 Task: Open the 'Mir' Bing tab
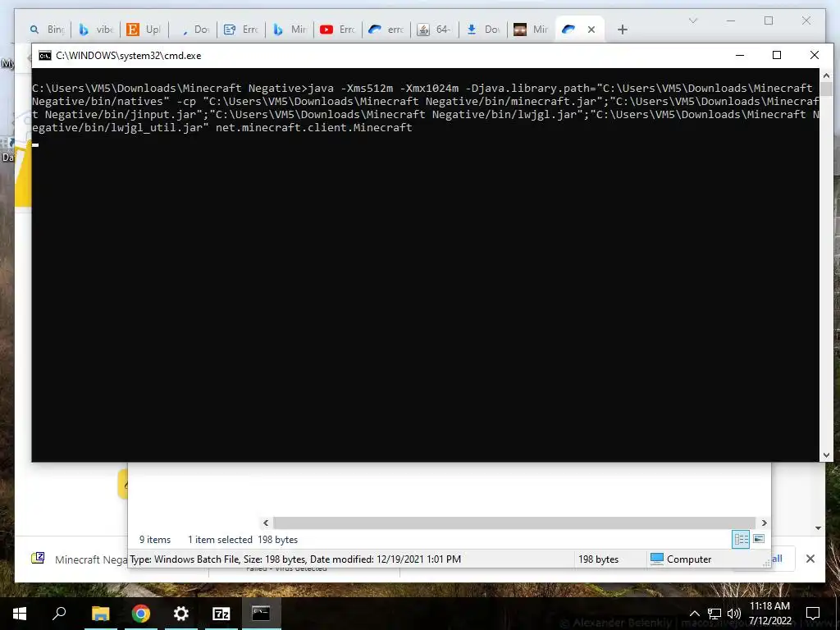tap(290, 30)
